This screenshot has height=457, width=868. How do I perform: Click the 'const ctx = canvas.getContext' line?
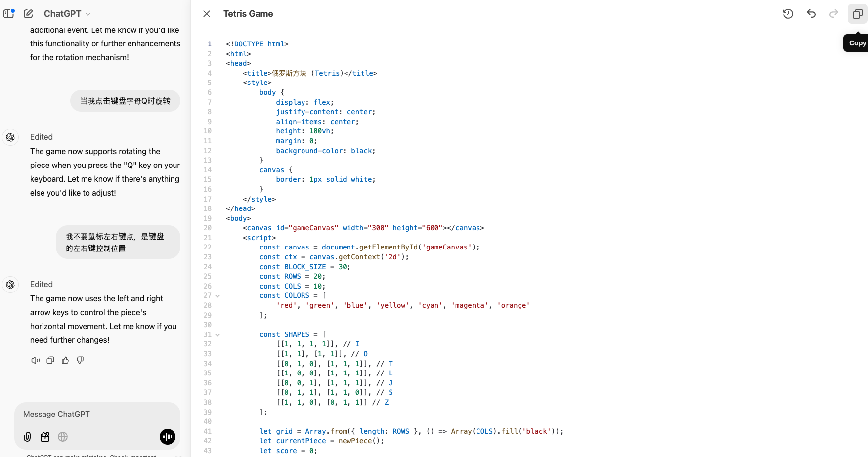tap(334, 257)
